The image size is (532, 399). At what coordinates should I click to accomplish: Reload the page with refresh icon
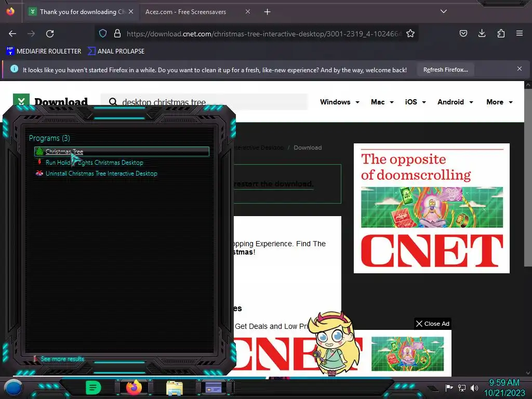point(50,34)
